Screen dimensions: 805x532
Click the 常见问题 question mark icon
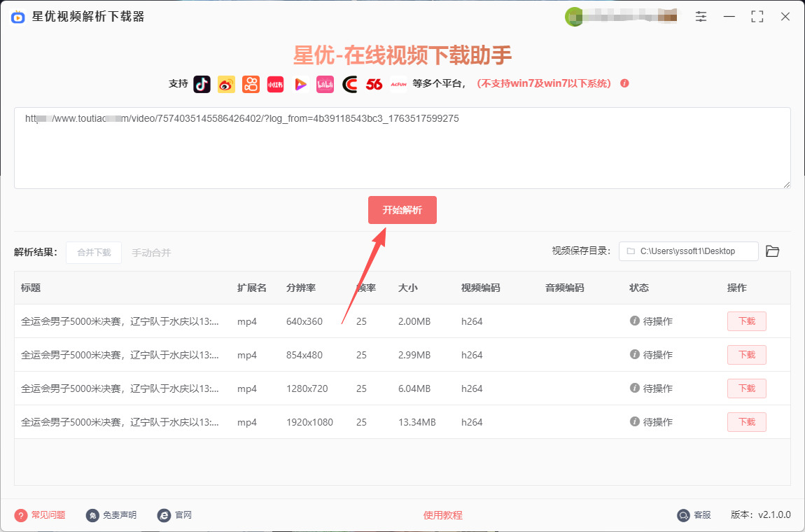(x=20, y=515)
